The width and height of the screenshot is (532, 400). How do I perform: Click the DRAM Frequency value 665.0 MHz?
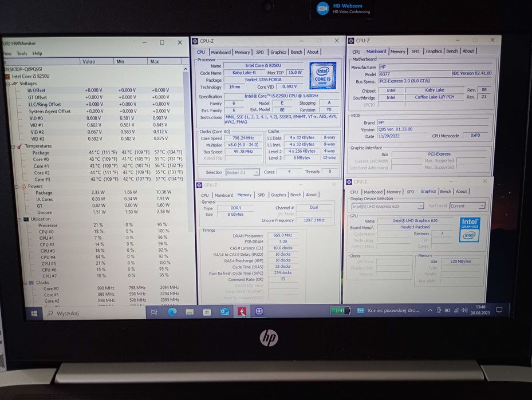pos(283,235)
